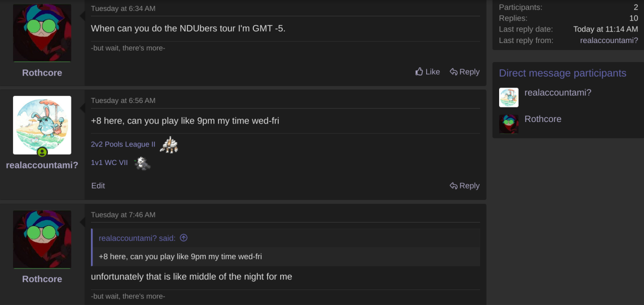Click the Pokemon sprite beside 1v1 WC VII
The width and height of the screenshot is (644, 305).
[x=142, y=163]
